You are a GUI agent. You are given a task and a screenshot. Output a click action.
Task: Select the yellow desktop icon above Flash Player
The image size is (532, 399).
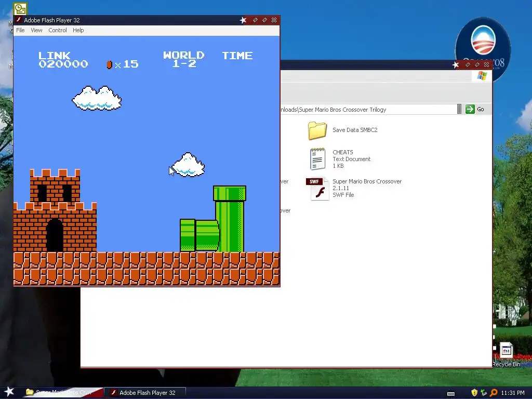click(20, 9)
